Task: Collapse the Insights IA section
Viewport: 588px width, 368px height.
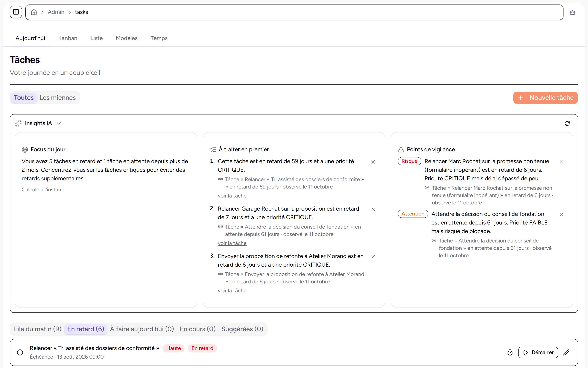Action: click(59, 124)
